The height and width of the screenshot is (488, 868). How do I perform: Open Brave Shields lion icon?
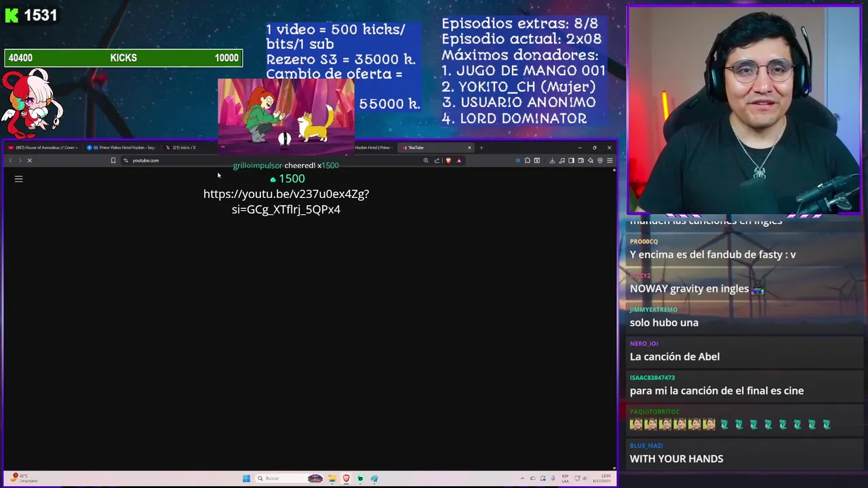click(x=448, y=161)
